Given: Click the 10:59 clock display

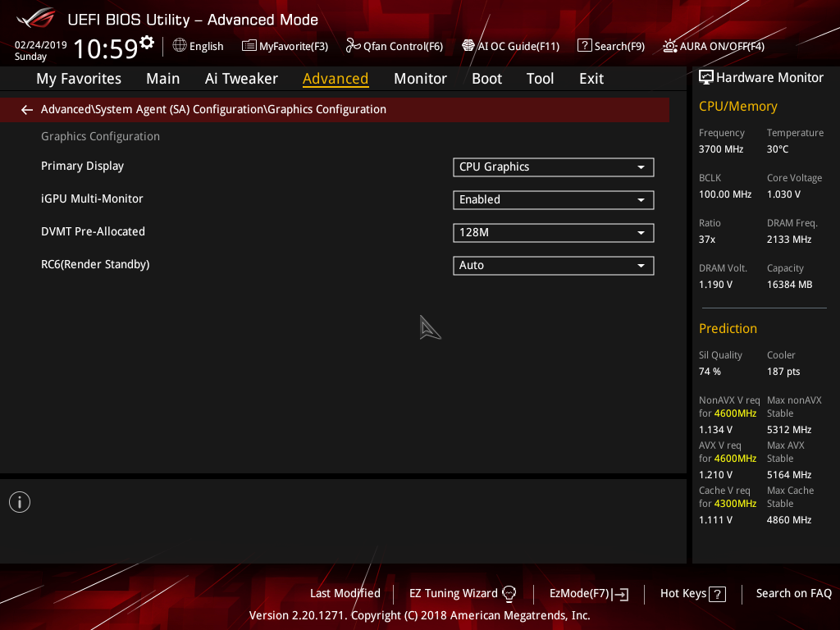Looking at the screenshot, I should [x=106, y=48].
